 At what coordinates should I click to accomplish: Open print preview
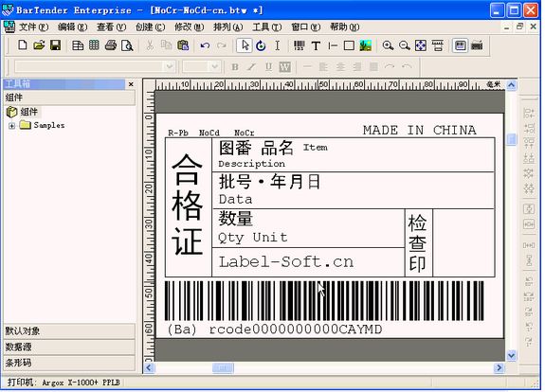coord(127,45)
